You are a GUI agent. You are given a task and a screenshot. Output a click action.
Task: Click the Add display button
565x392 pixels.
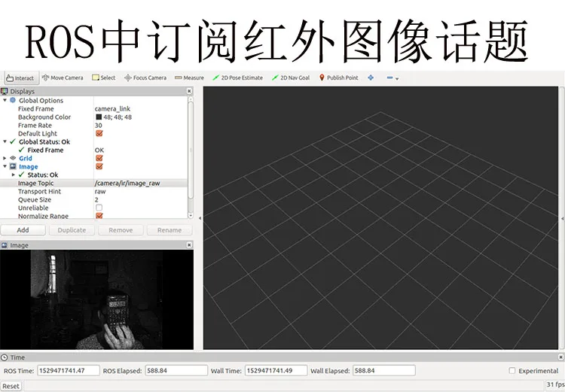tap(23, 230)
